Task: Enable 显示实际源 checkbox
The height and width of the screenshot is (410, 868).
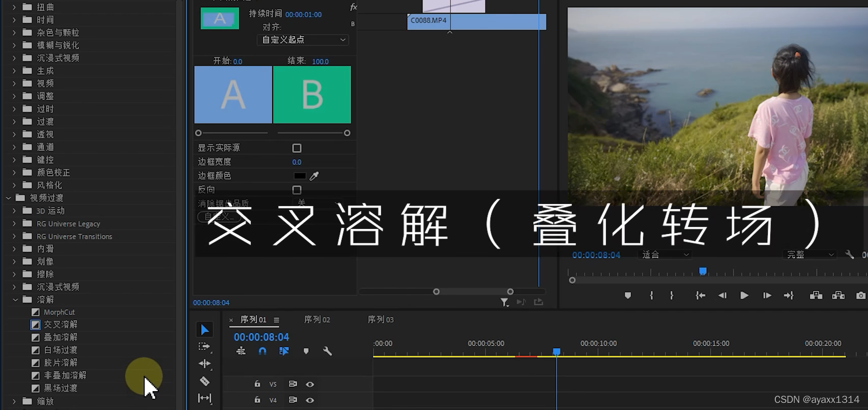Action: [x=297, y=148]
